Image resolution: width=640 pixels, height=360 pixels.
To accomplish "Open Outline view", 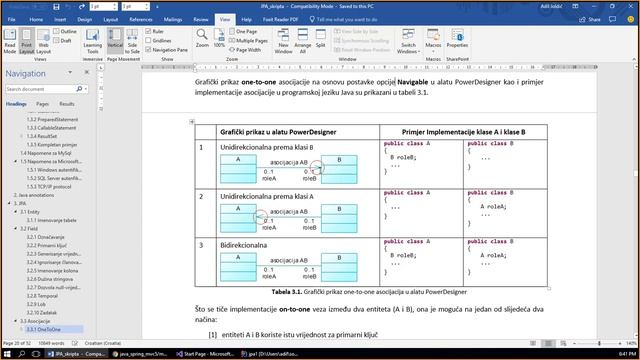I will 64,31.
